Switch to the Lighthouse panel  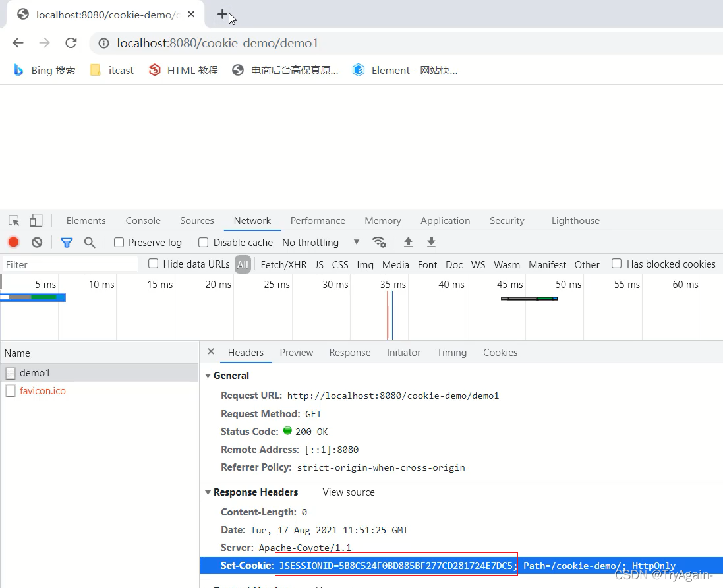click(x=575, y=221)
